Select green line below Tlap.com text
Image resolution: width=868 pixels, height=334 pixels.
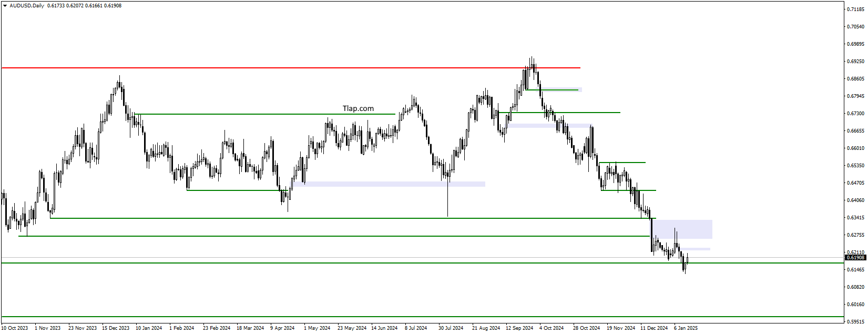(x=264, y=114)
